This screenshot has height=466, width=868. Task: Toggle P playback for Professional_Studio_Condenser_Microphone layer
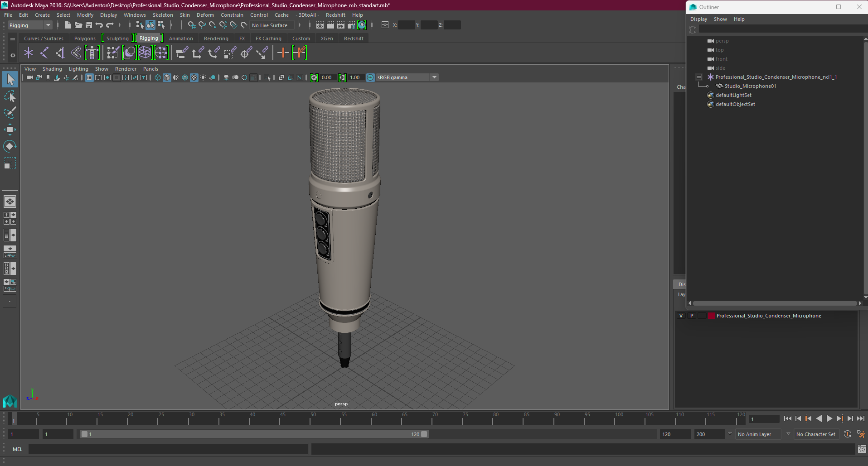pos(692,316)
